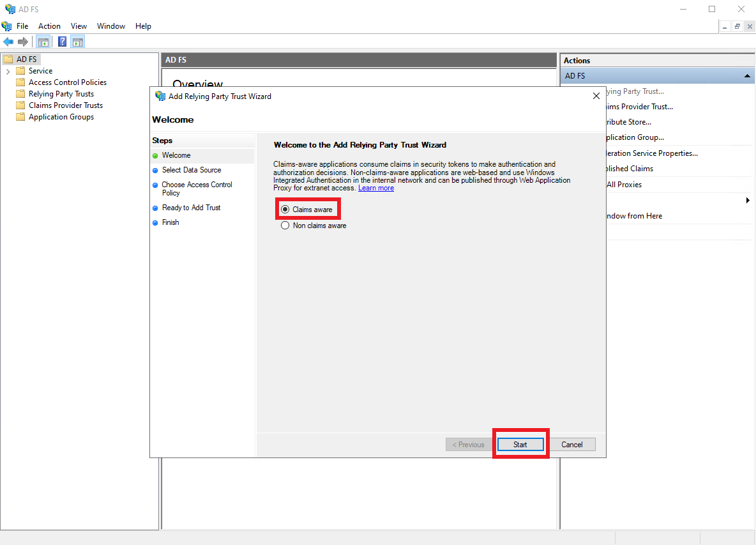Open the View menu

click(79, 26)
